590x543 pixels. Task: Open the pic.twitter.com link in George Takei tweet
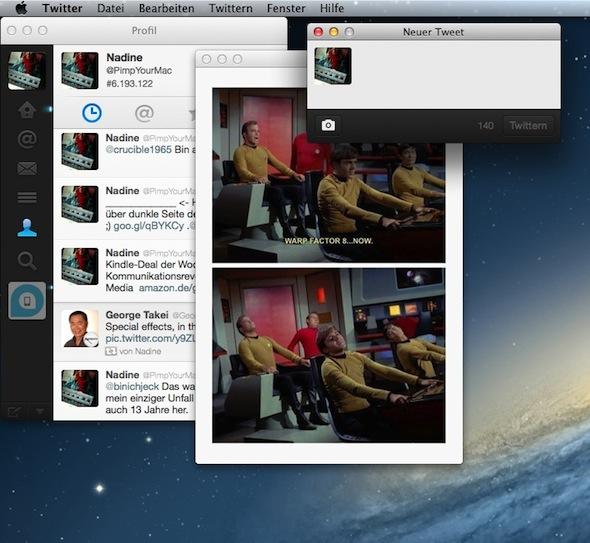click(x=151, y=338)
